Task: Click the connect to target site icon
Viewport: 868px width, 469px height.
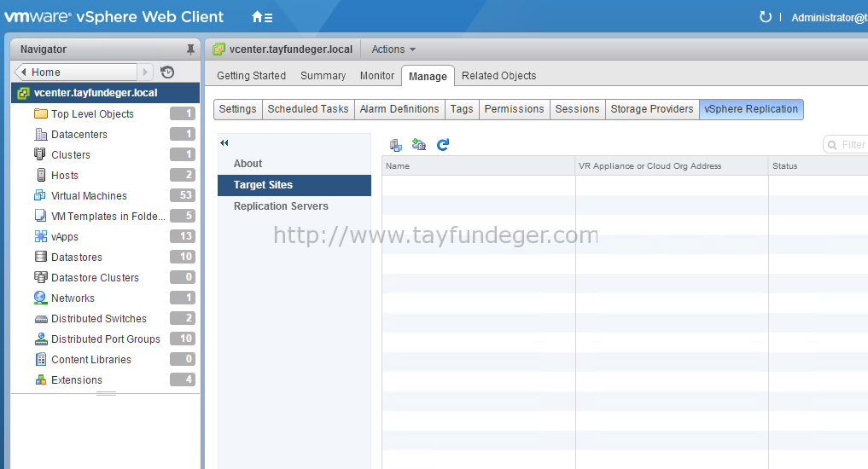Action: click(395, 145)
